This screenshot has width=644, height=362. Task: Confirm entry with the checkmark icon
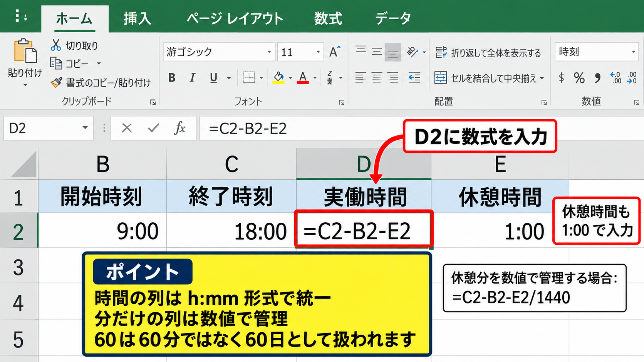point(153,128)
